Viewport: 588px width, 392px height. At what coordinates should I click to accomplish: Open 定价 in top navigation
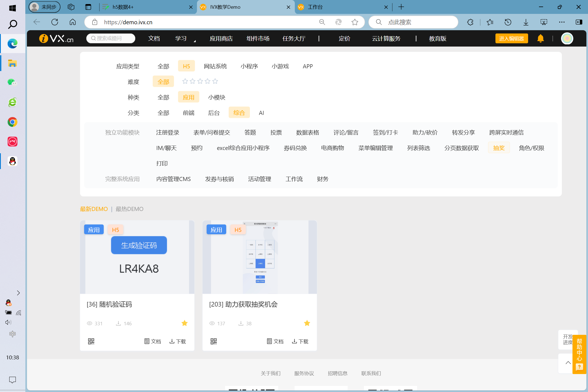[x=344, y=38]
